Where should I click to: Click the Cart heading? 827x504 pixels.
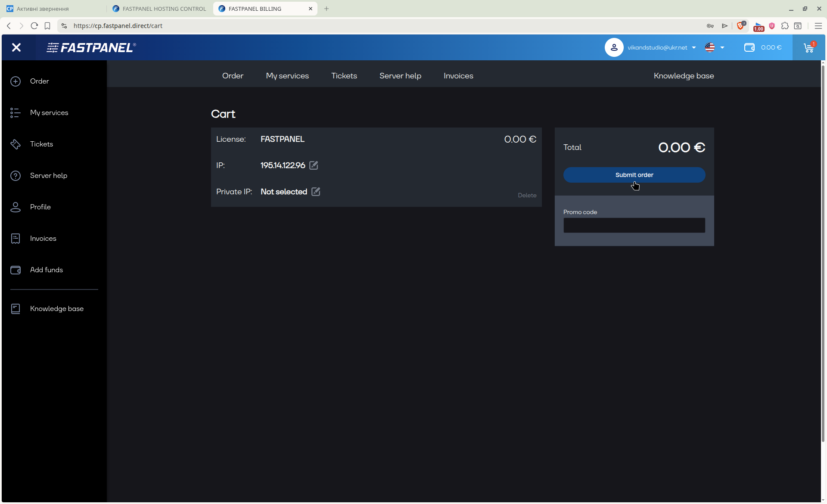[223, 114]
